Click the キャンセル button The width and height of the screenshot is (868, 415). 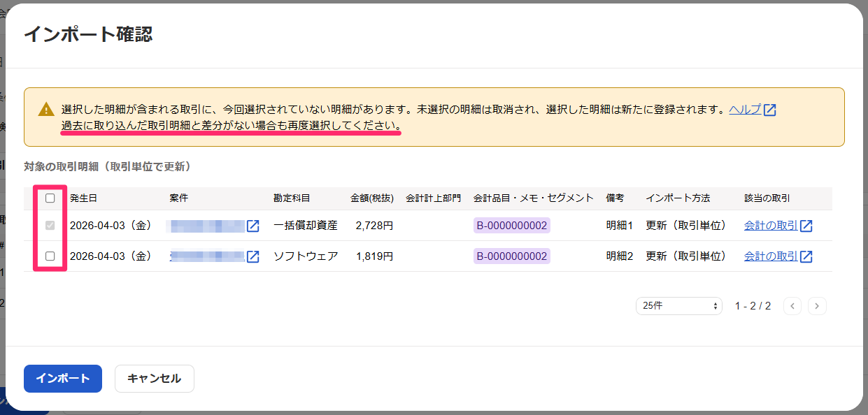154,379
